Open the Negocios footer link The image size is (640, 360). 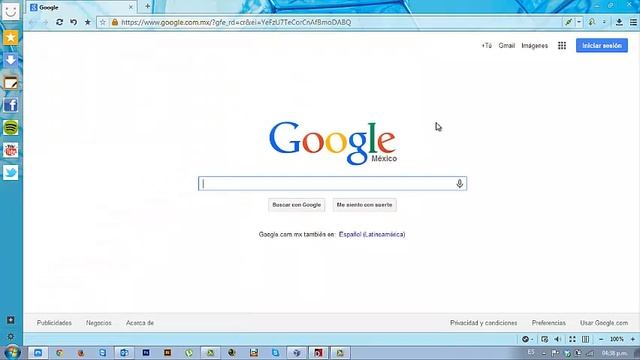99,323
